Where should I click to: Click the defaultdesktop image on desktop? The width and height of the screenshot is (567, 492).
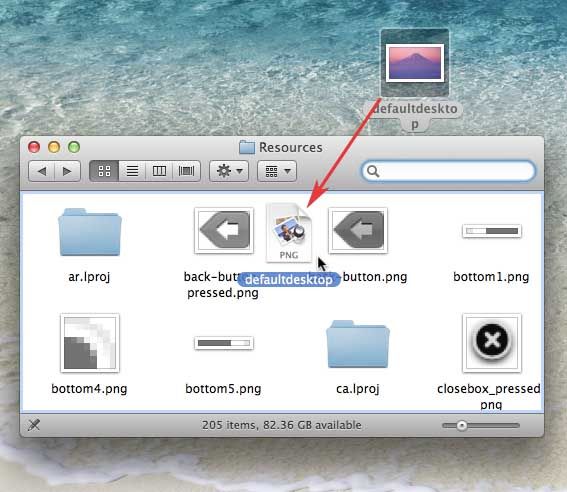415,63
